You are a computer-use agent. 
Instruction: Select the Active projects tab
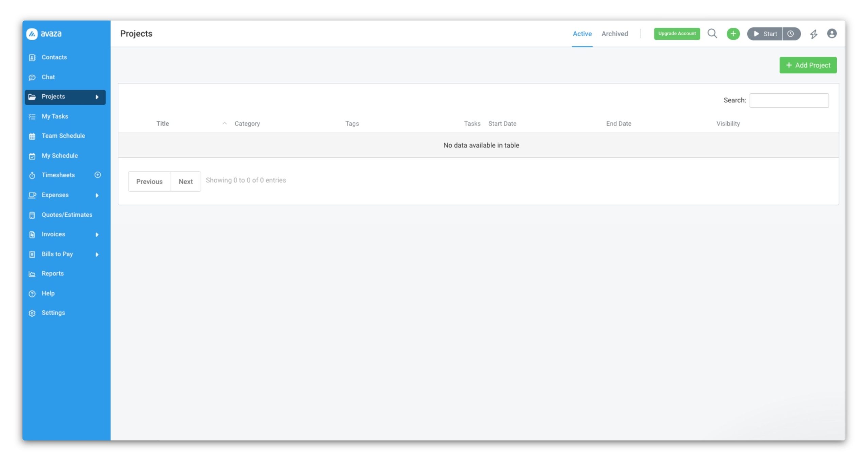582,34
